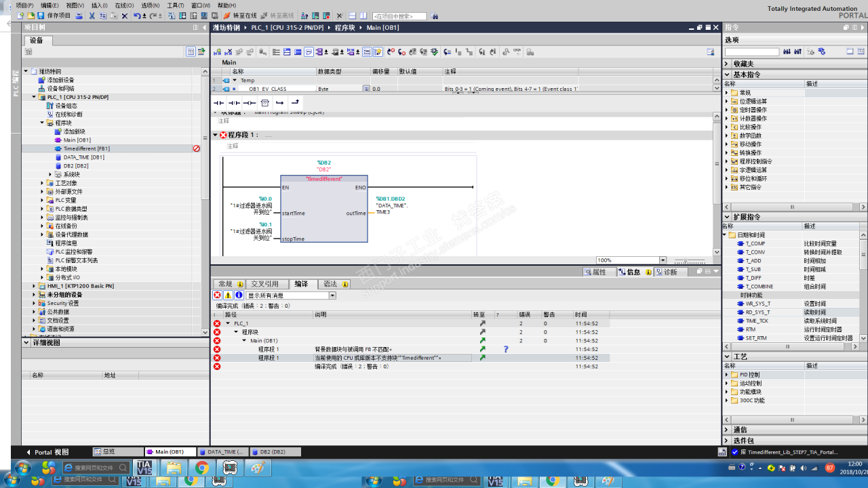Open the 帮助(H) menu

226,5
